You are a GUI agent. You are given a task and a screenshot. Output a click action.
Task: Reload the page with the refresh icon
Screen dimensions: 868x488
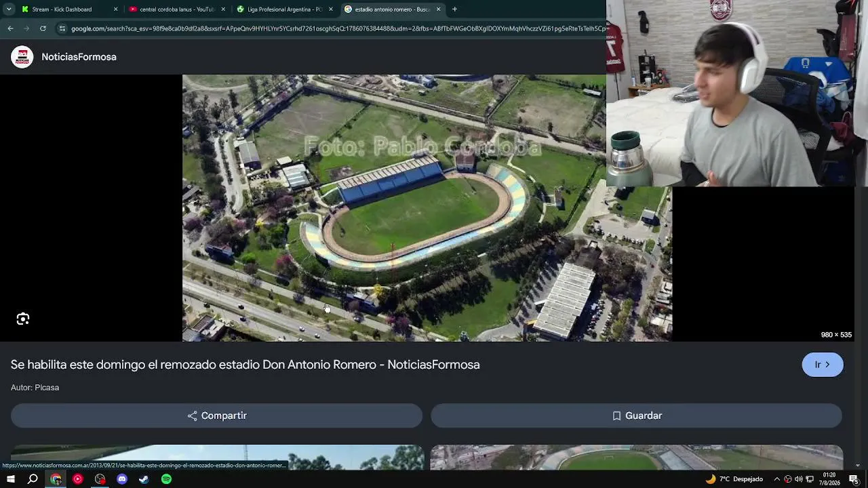coord(43,28)
